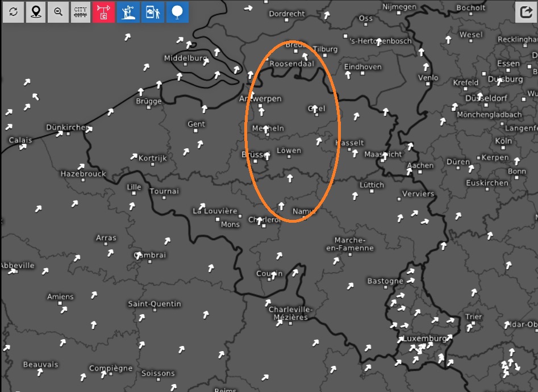Viewport: 538px width, 392px height.
Task: Toggle the red wind vane station layer
Action: (104, 12)
